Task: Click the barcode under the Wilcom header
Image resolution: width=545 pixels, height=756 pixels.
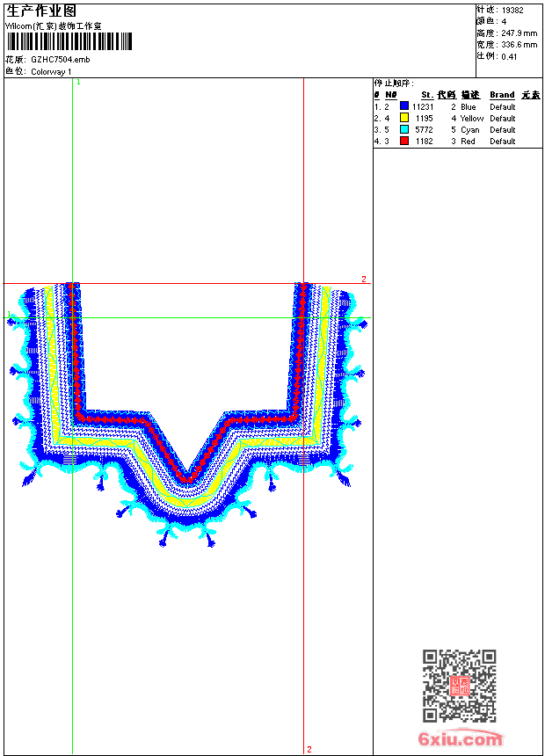Action: [69, 41]
